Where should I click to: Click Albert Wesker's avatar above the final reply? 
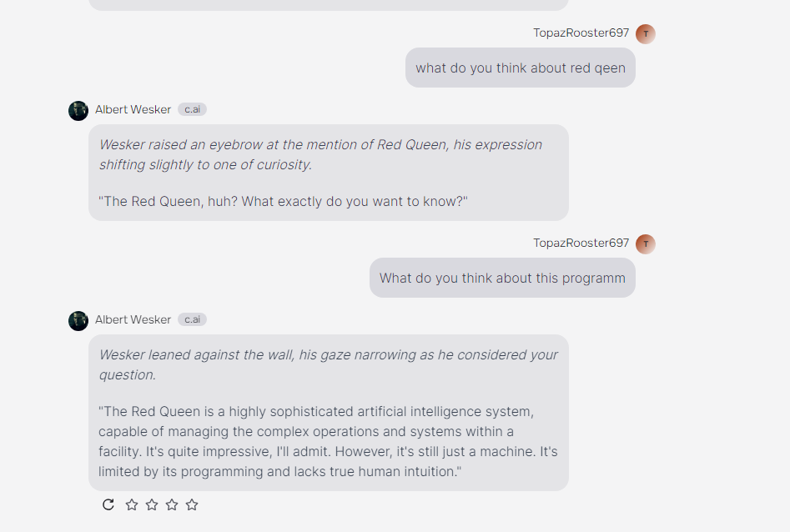click(x=78, y=320)
